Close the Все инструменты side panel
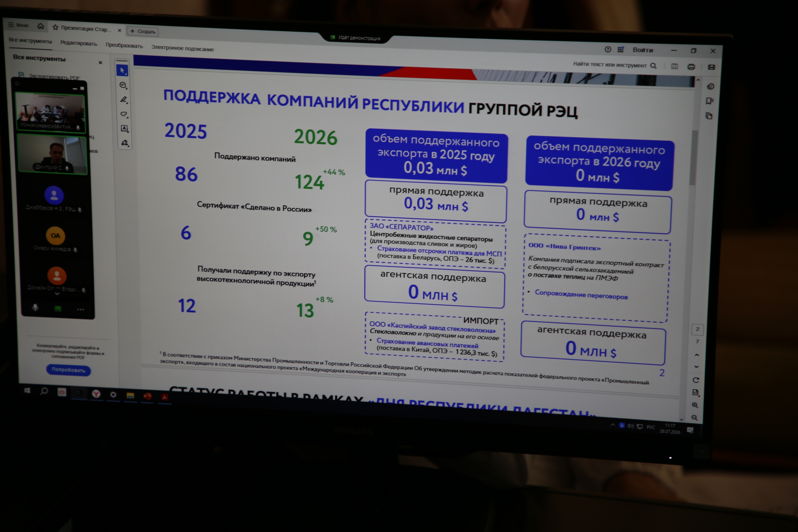The height and width of the screenshot is (532, 798). pyautogui.click(x=100, y=62)
